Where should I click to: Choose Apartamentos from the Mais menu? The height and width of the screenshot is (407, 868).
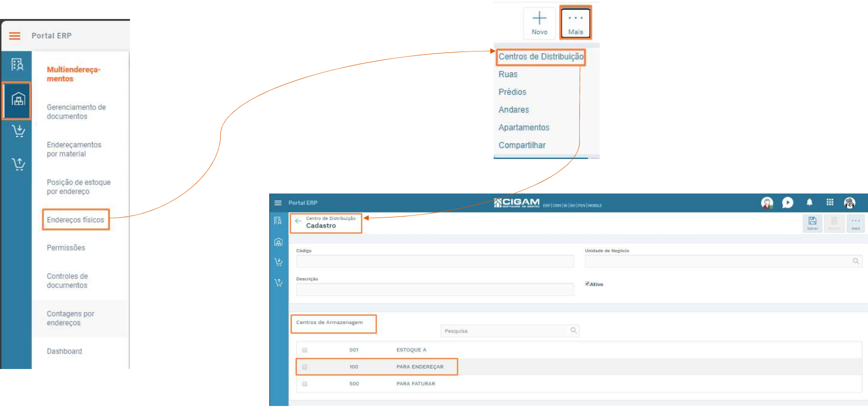point(524,127)
